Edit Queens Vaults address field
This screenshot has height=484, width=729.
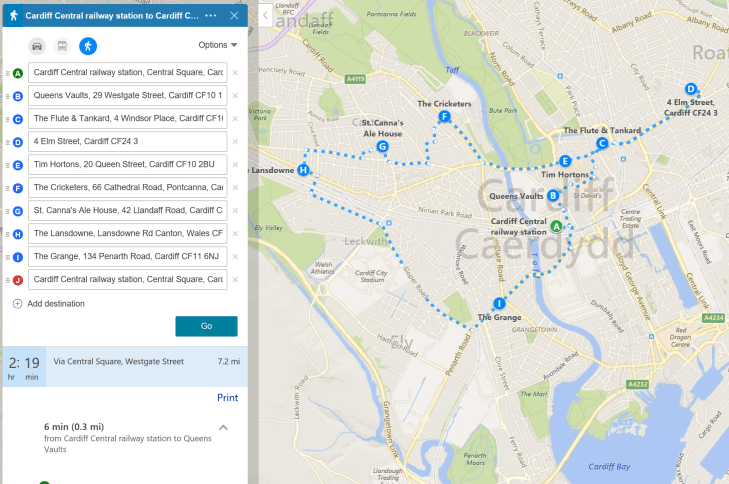[x=127, y=95]
